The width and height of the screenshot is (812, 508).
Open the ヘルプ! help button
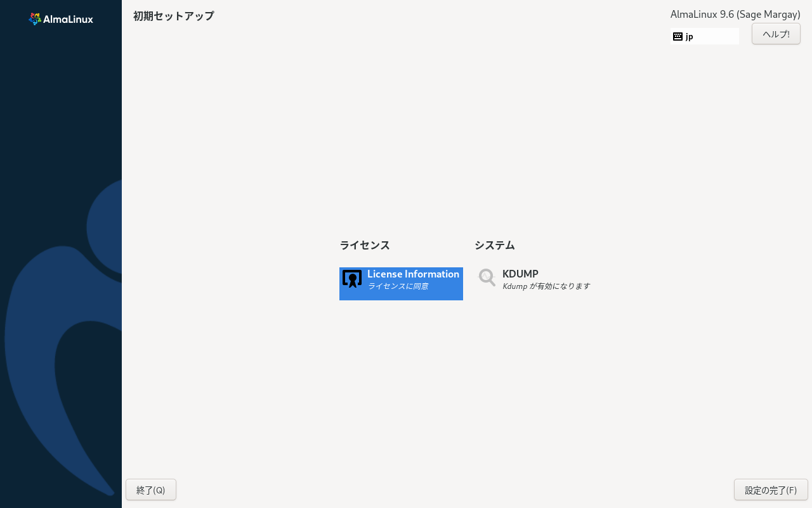tap(776, 34)
